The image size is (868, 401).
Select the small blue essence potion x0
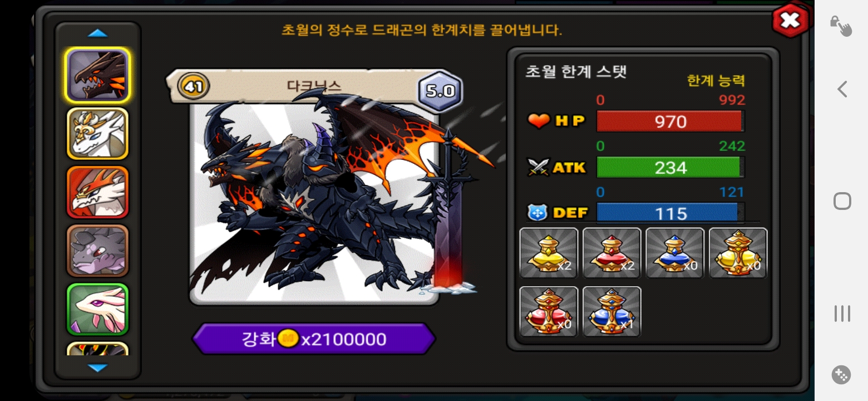[x=675, y=253]
